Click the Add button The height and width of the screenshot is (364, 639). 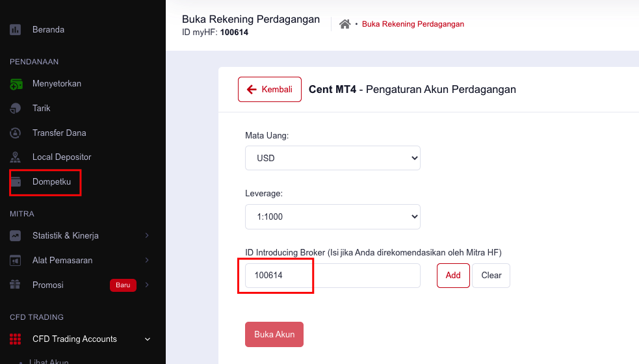click(x=453, y=276)
